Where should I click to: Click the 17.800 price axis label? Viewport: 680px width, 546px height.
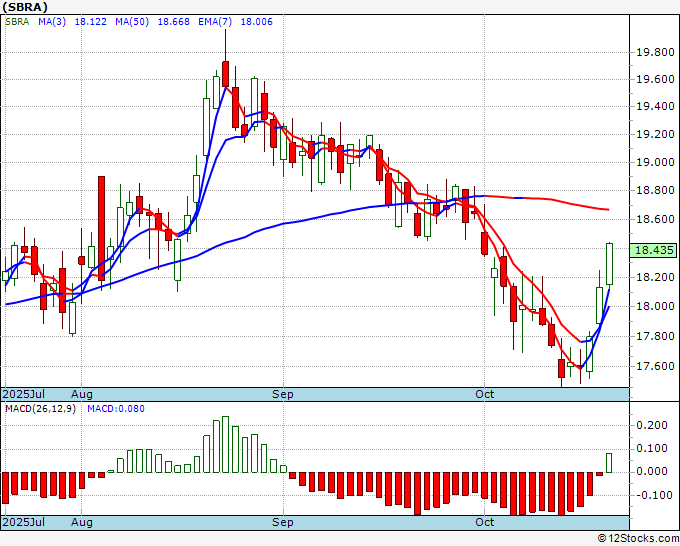[x=655, y=336]
